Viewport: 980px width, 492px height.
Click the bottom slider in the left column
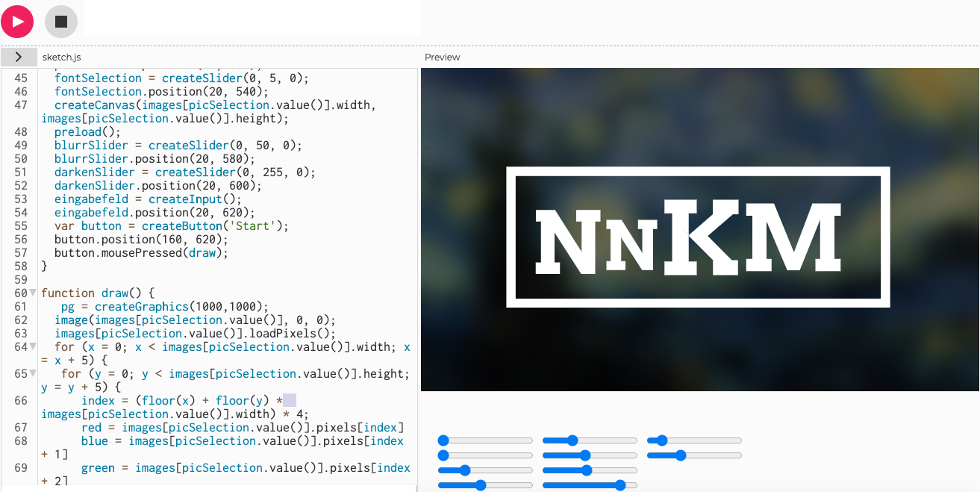[485, 485]
